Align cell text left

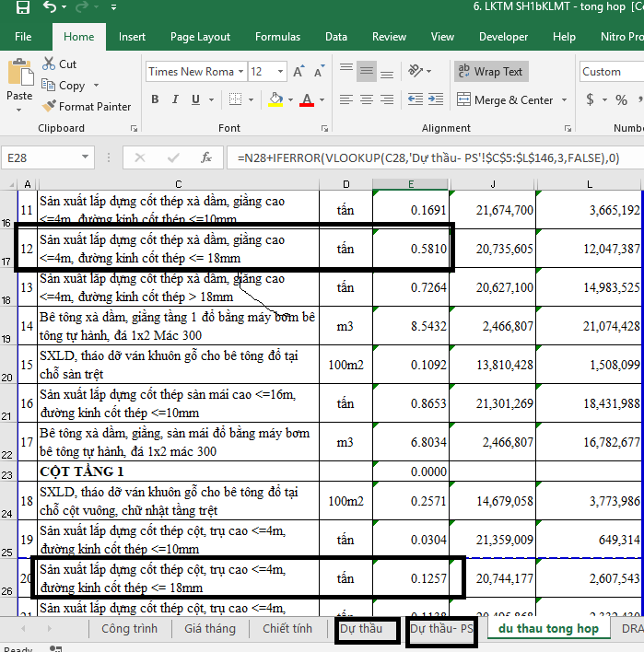point(346,99)
